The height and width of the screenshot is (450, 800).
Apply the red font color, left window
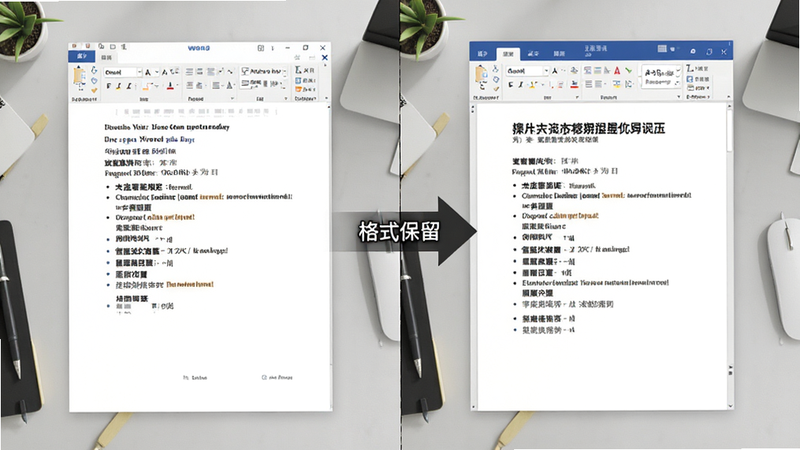coord(170,86)
